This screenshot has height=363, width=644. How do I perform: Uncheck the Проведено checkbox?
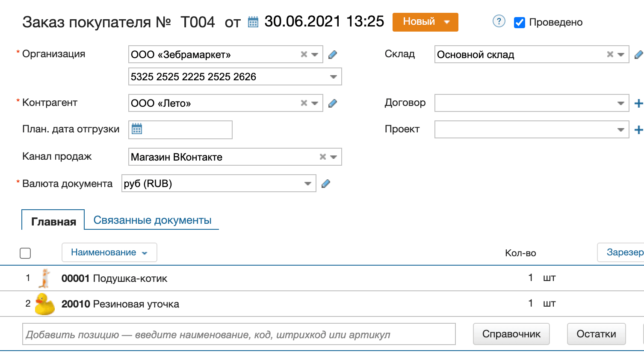520,23
